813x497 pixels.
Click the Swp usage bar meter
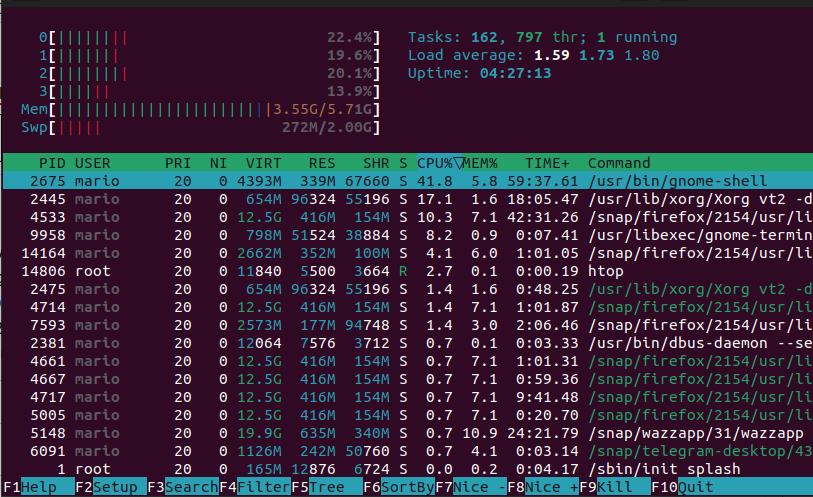200,127
